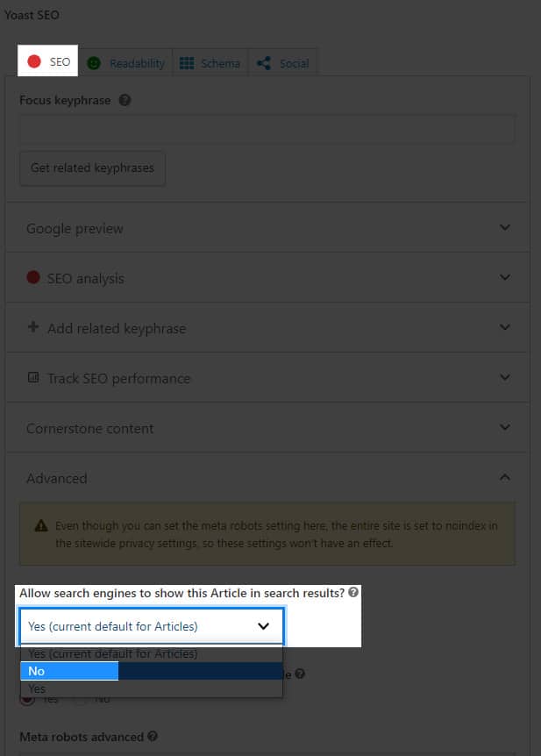Image resolution: width=541 pixels, height=756 pixels.
Task: Click the Meta robots advanced help icon
Action: click(x=153, y=737)
